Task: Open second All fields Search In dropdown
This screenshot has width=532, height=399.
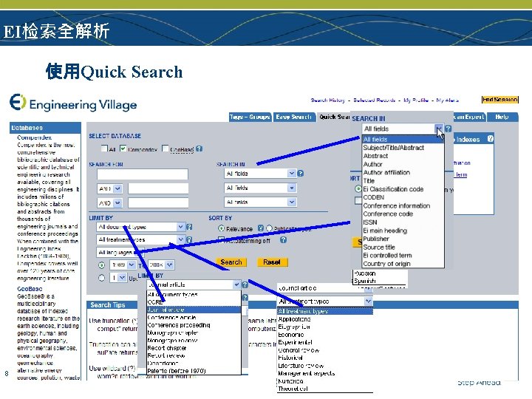Action: (260, 188)
